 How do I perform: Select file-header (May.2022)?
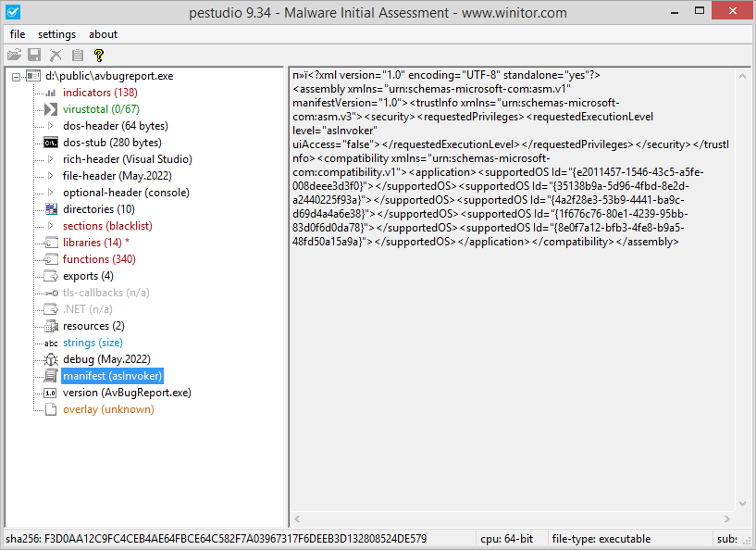pyautogui.click(x=118, y=176)
